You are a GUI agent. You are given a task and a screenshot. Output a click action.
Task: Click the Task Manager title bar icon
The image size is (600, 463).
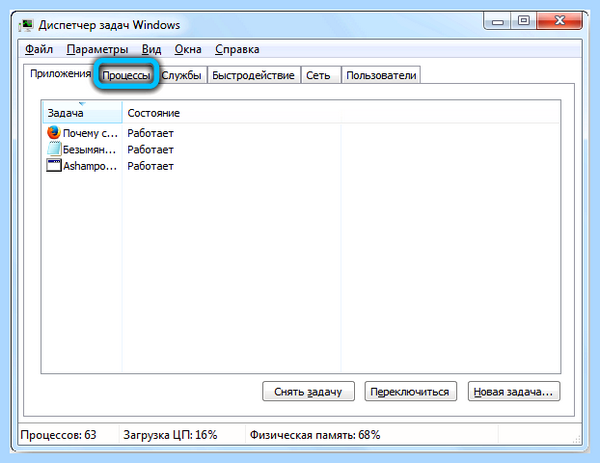click(26, 25)
